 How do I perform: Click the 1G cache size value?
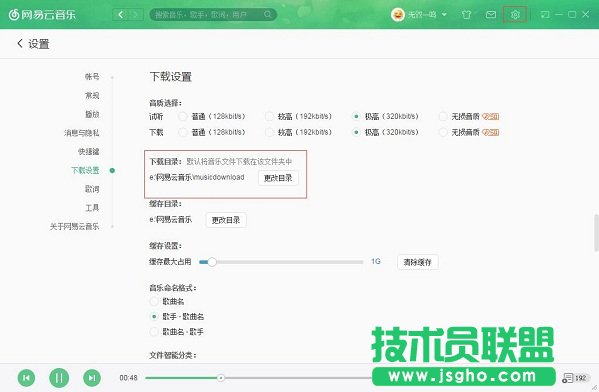coord(376,261)
